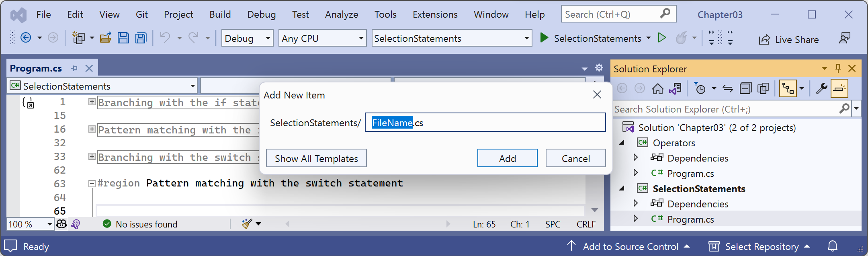
Task: Open Properties wrench icon in Solution Explorer
Action: (x=822, y=88)
